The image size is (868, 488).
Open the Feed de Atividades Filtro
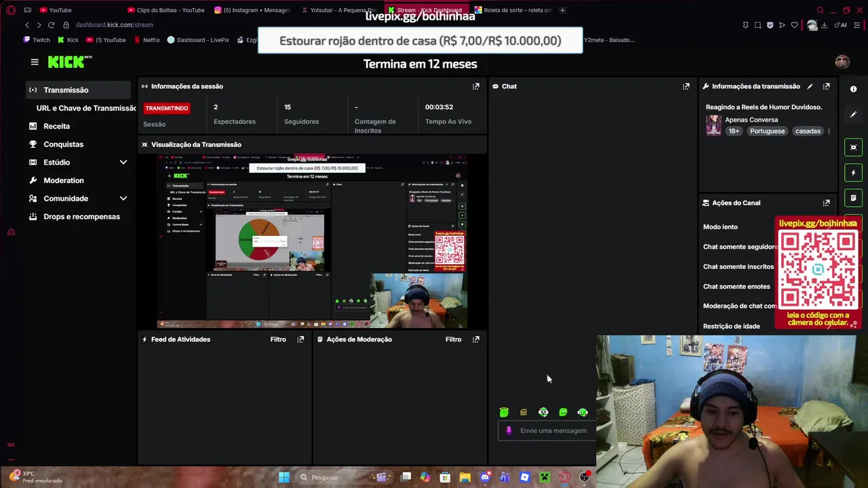278,339
